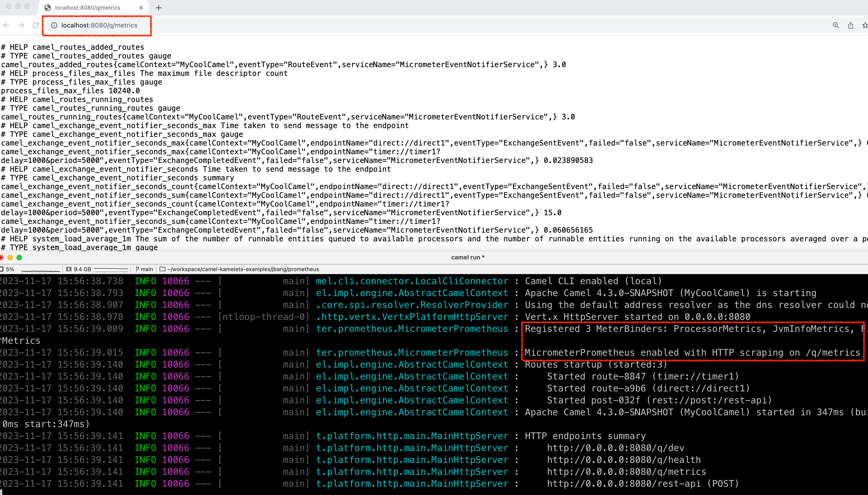Click the git branch main indicator
The image size is (868, 495).
pyautogui.click(x=144, y=269)
